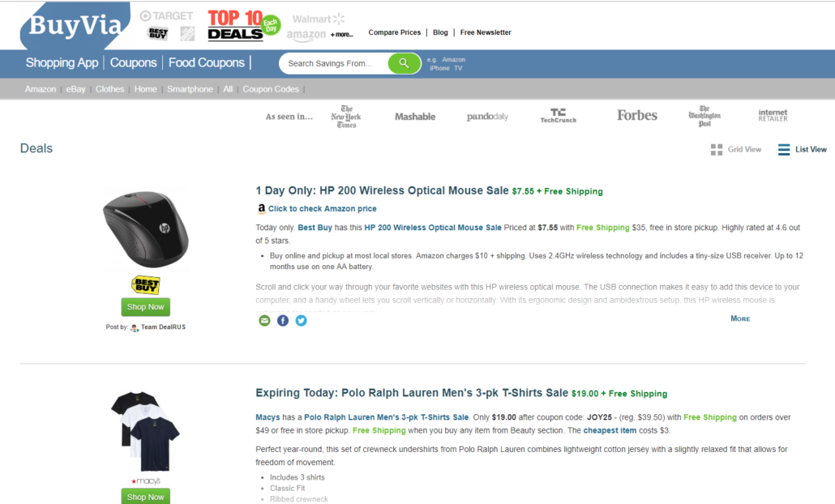Click Shop Now under HP mouse
This screenshot has height=504, width=835.
point(145,307)
